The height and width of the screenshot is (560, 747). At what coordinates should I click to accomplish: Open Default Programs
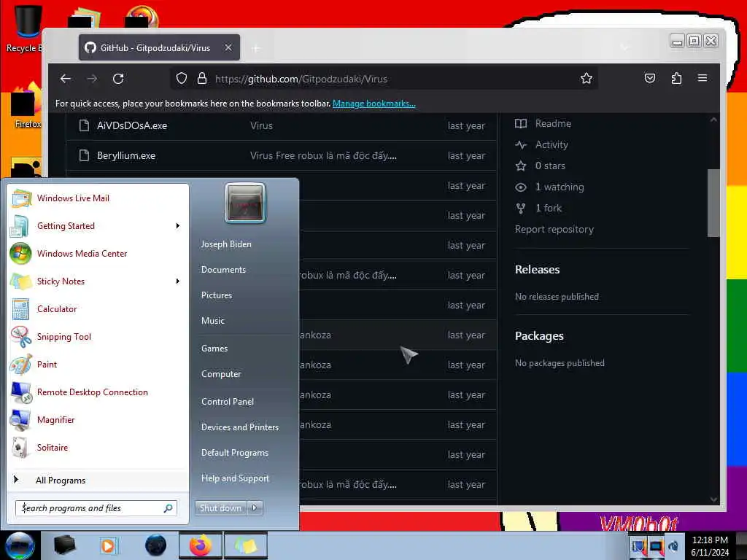(235, 453)
